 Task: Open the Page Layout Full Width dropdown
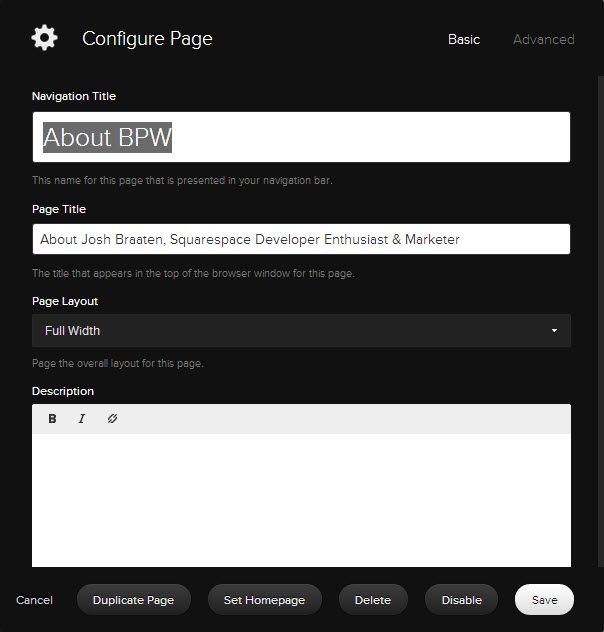pos(301,331)
